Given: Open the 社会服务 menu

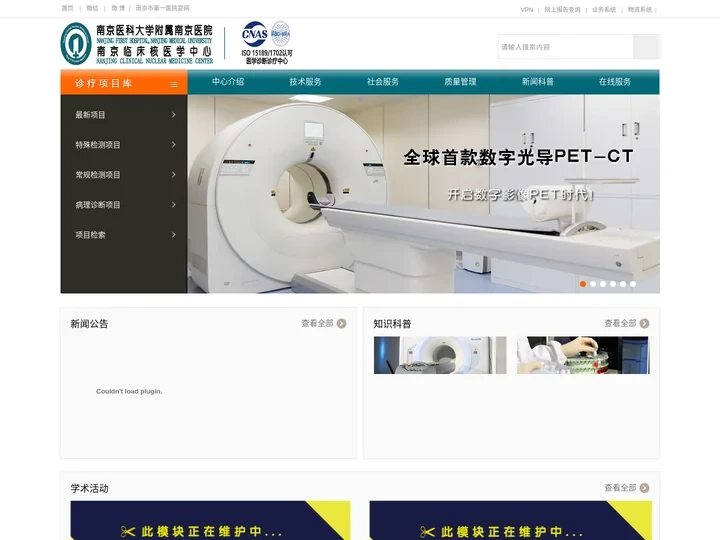Looking at the screenshot, I should (x=383, y=82).
